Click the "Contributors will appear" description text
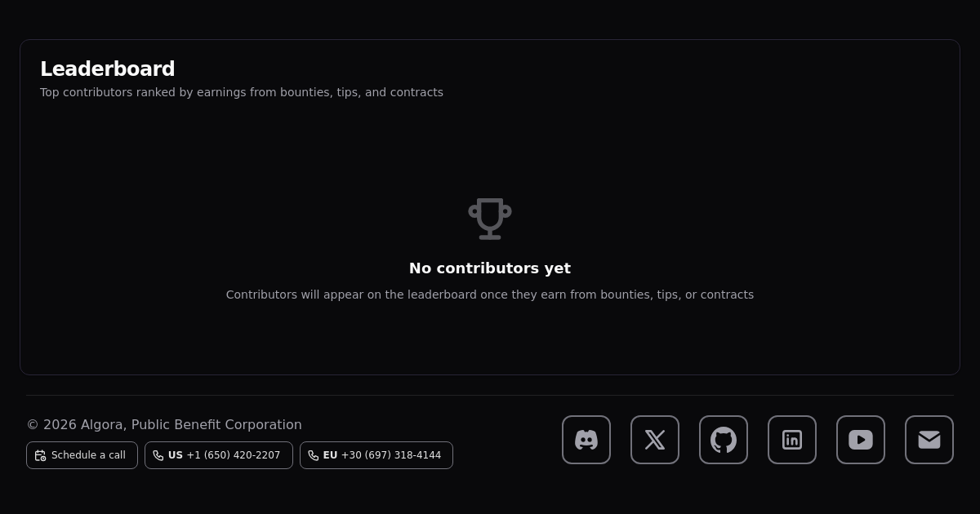 pos(490,295)
